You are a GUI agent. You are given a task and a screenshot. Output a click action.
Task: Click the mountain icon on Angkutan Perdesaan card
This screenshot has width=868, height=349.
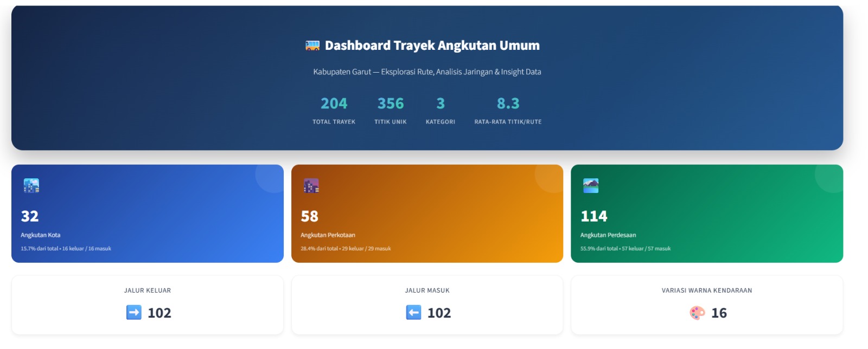pyautogui.click(x=591, y=186)
